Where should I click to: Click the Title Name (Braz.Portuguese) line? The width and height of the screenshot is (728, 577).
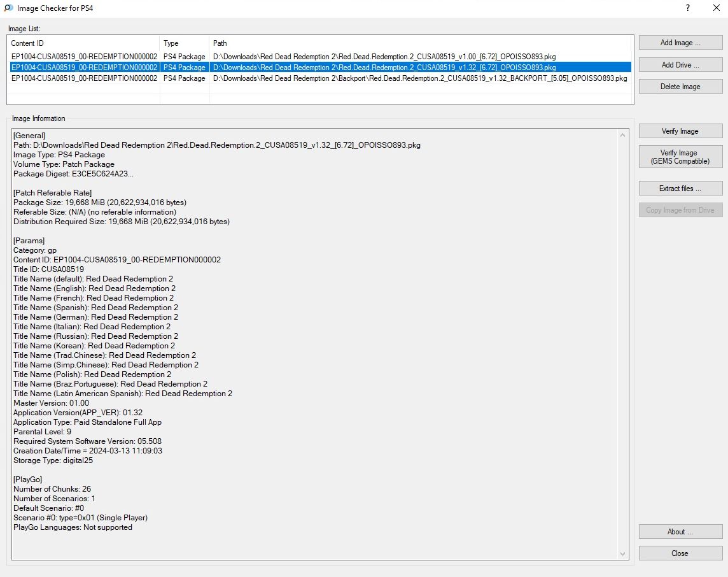pyautogui.click(x=111, y=384)
